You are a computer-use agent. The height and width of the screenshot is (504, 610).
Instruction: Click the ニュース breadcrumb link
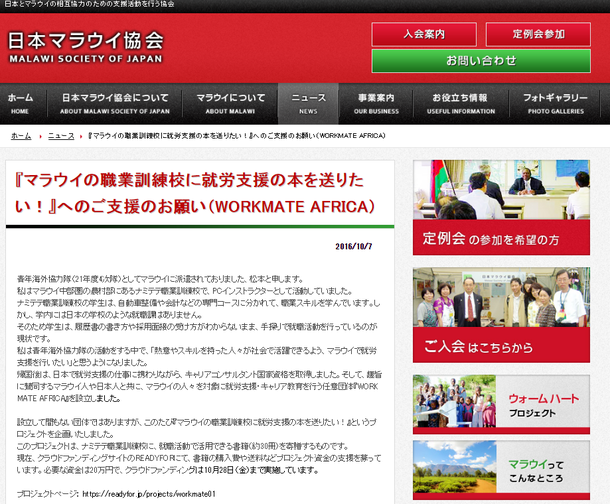pos(61,135)
